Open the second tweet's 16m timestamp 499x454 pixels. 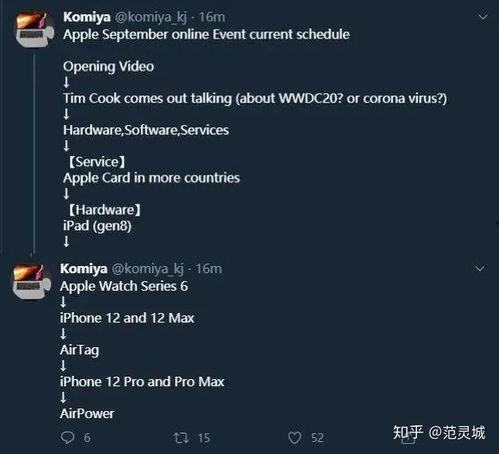tap(209, 269)
